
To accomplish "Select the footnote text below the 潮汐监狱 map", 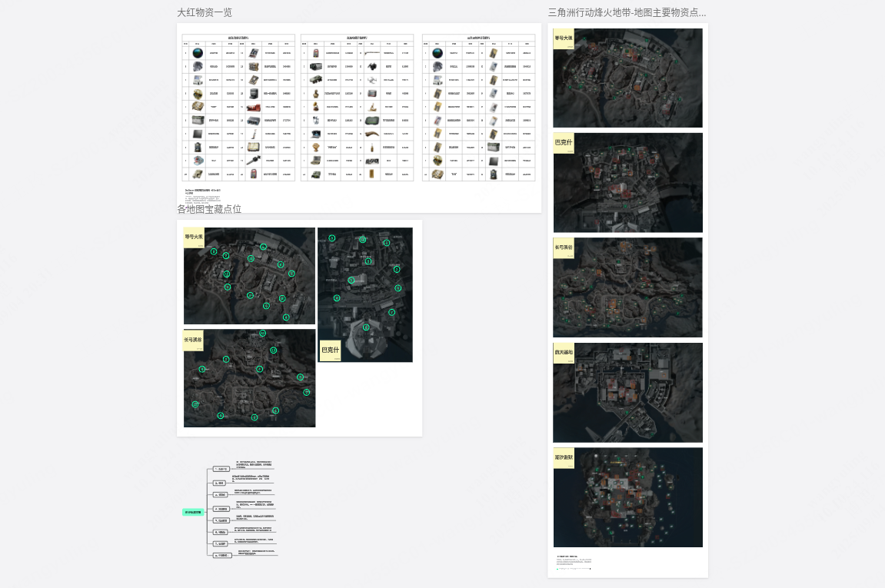I will [x=574, y=562].
